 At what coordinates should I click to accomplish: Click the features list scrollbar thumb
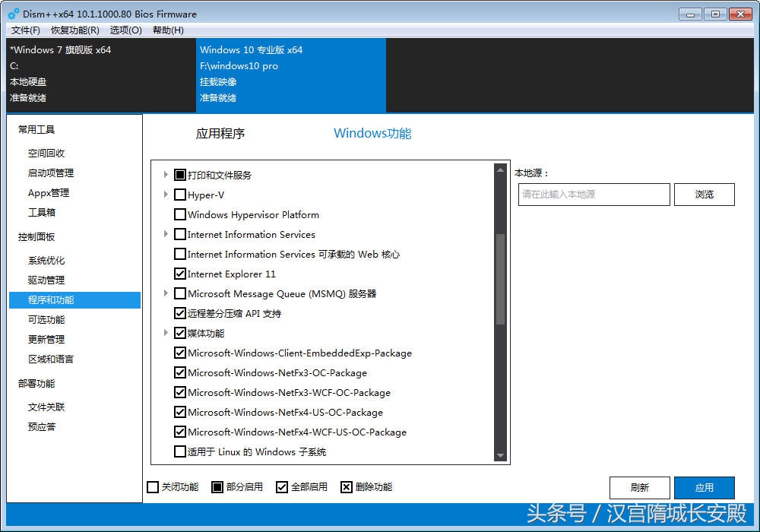pyautogui.click(x=500, y=279)
